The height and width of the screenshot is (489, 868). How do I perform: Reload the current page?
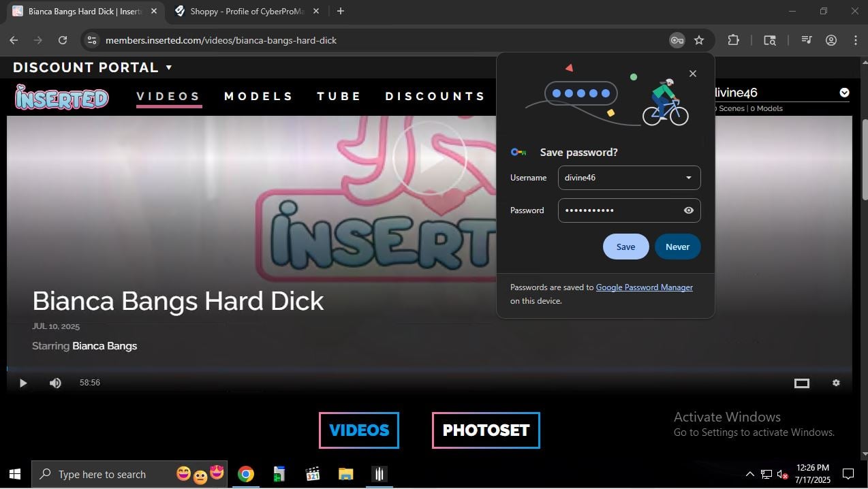[63, 40]
